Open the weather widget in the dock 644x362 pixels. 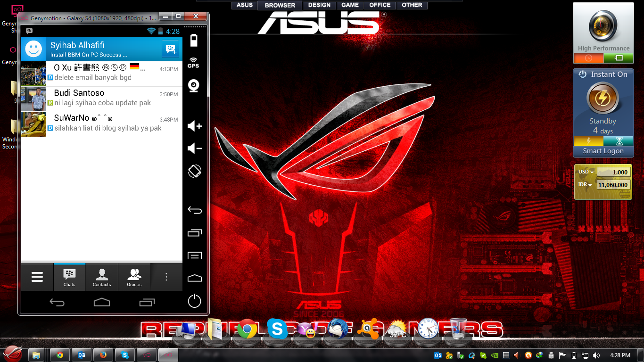click(398, 330)
